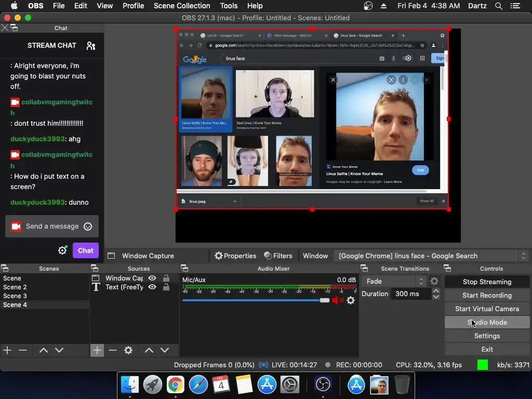This screenshot has height=399, width=532.
Task: Open Mic/Aux audio settings gear
Action: click(351, 300)
